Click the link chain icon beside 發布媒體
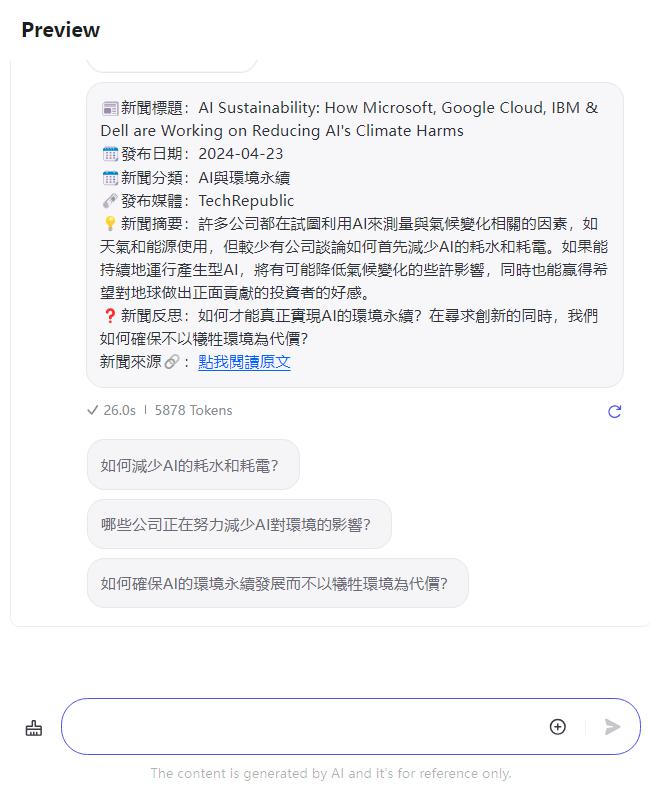 pyautogui.click(x=110, y=201)
